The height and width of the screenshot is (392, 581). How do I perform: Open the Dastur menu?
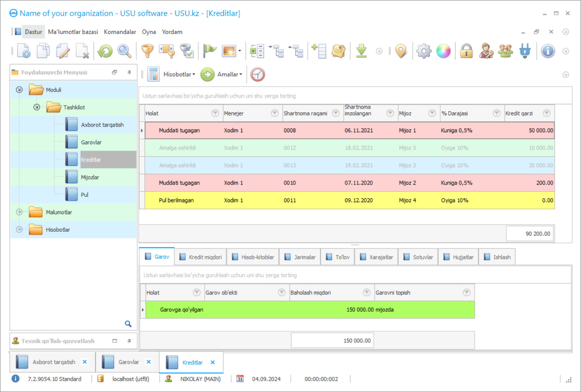point(33,32)
